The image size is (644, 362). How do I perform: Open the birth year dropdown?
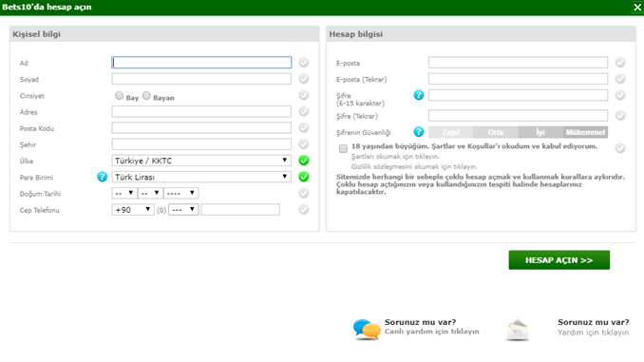coord(181,193)
